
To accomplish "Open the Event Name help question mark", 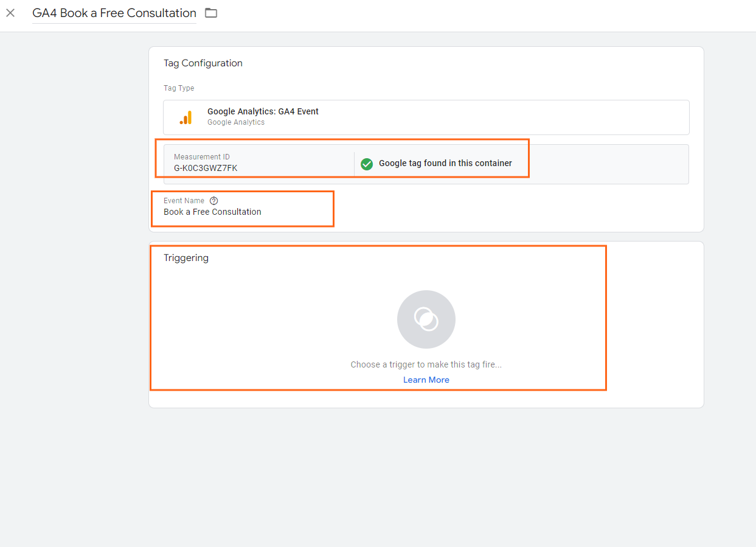I will (x=213, y=201).
